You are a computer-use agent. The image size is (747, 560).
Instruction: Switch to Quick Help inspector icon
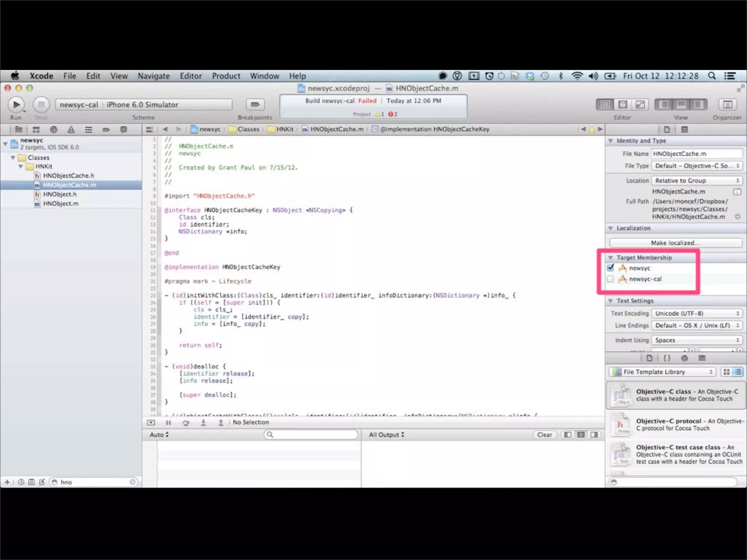(x=684, y=129)
